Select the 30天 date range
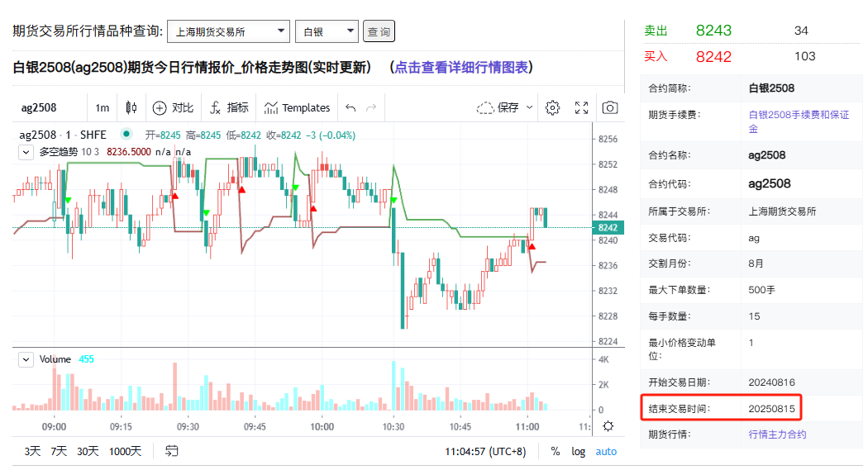868x470 pixels. pyautogui.click(x=88, y=451)
